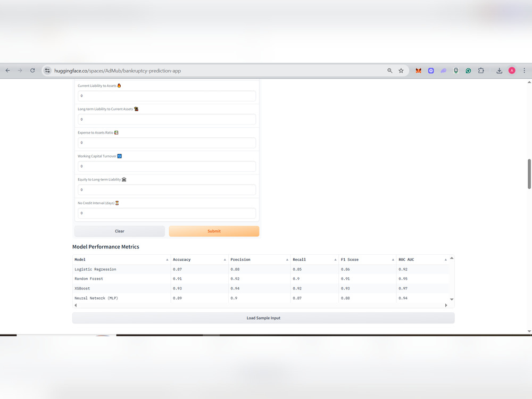Click Logistic Regression accuracy 0.87
The image size is (532, 399).
point(177,269)
